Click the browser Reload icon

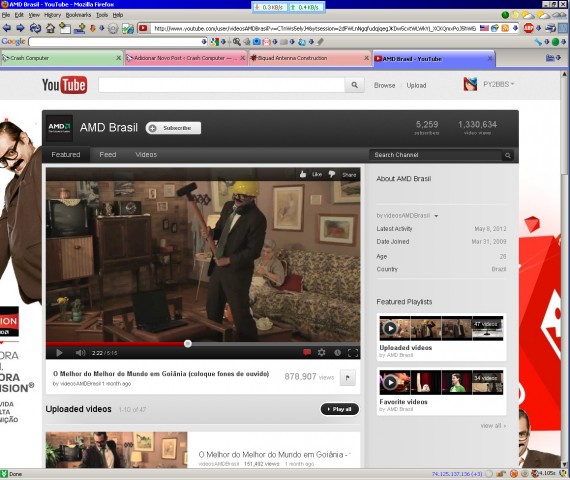coord(35,28)
